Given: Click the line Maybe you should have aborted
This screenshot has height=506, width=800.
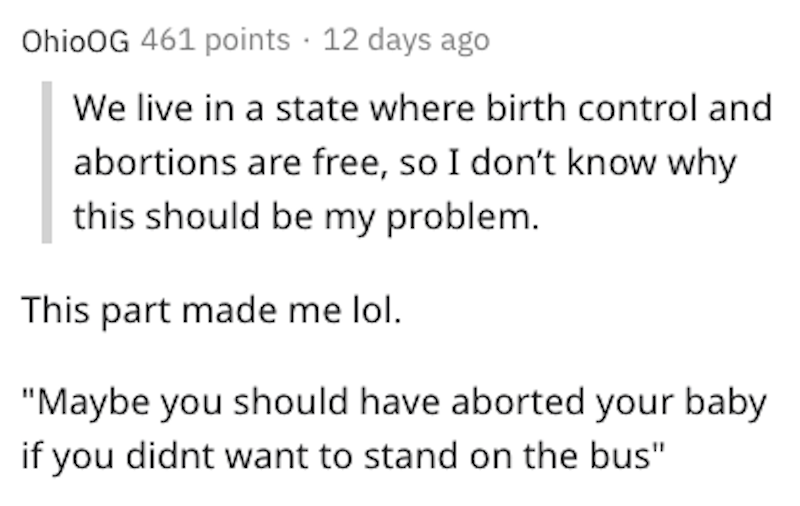Looking at the screenshot, I should [394, 403].
